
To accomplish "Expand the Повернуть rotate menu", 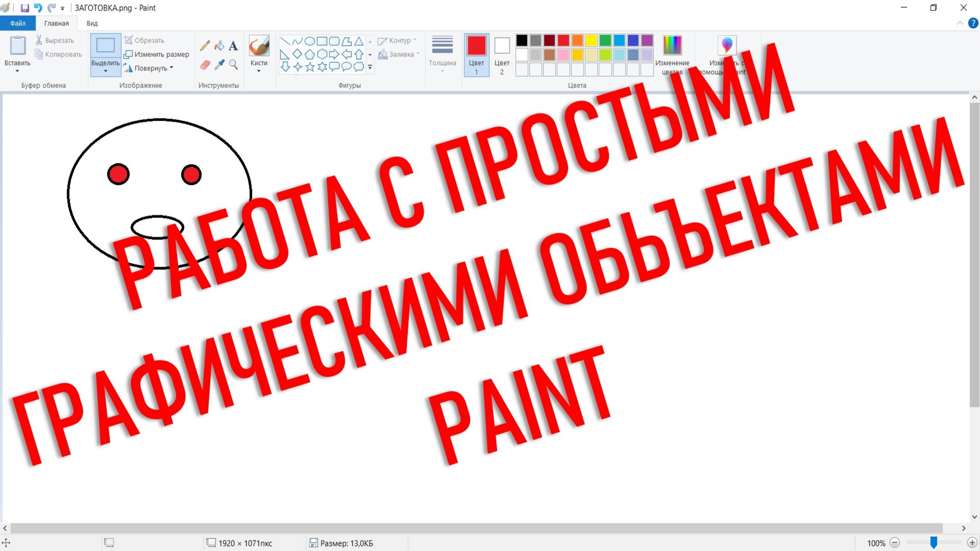I will pos(171,68).
